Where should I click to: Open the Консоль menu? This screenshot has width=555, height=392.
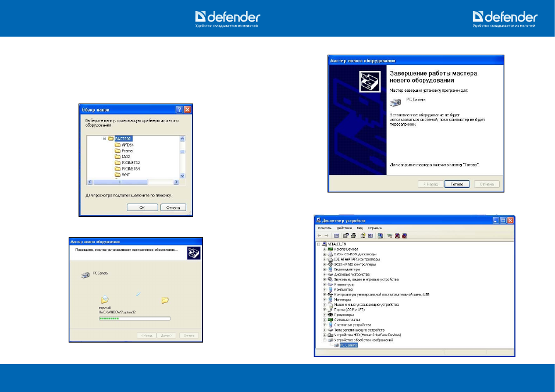point(325,228)
